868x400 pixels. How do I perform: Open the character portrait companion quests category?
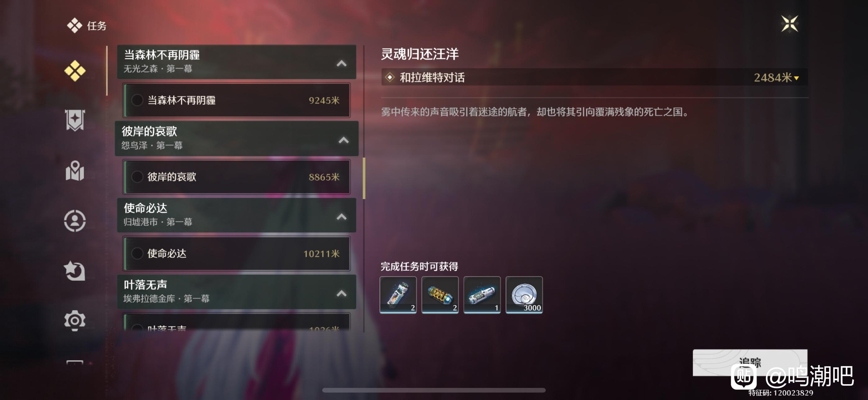(x=75, y=221)
